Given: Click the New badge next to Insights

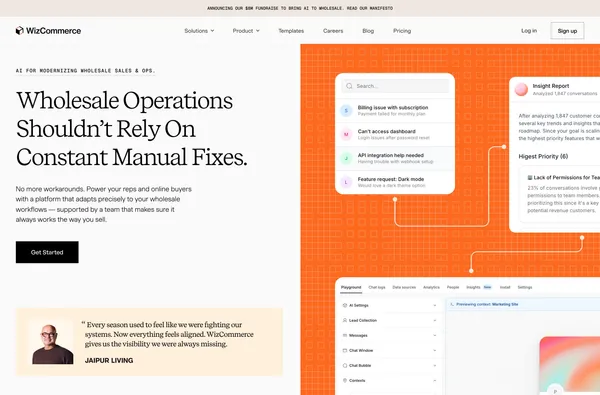Looking at the screenshot, I should pyautogui.click(x=487, y=287).
